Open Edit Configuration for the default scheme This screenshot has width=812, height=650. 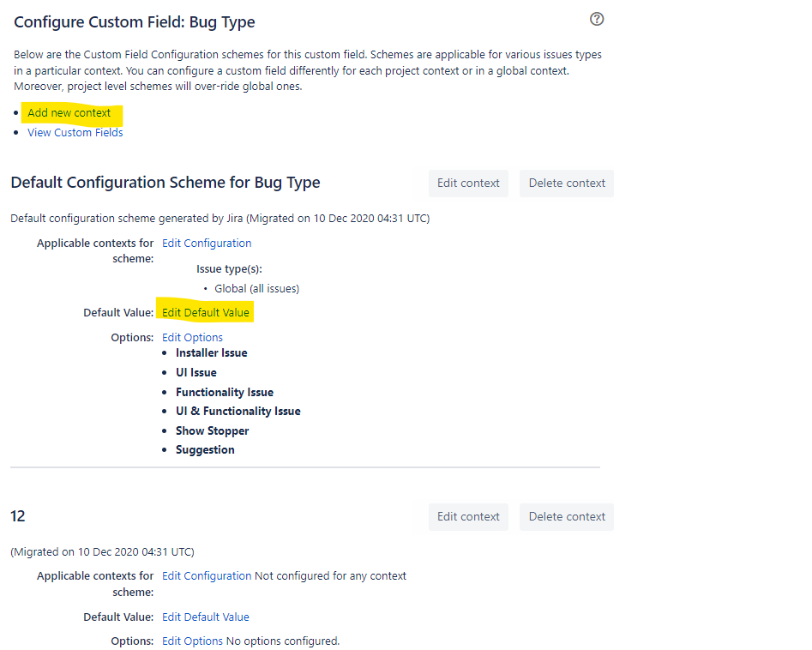206,243
